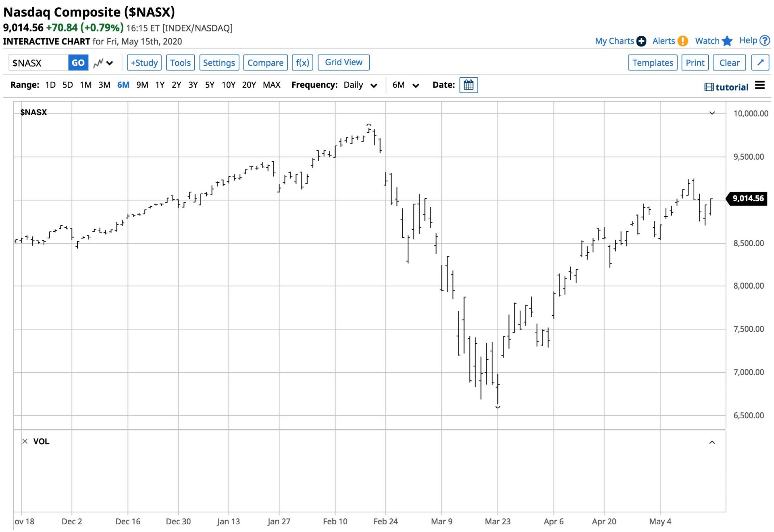Screen dimensions: 774x532
Task: Select the 5D range
Action: pos(68,85)
